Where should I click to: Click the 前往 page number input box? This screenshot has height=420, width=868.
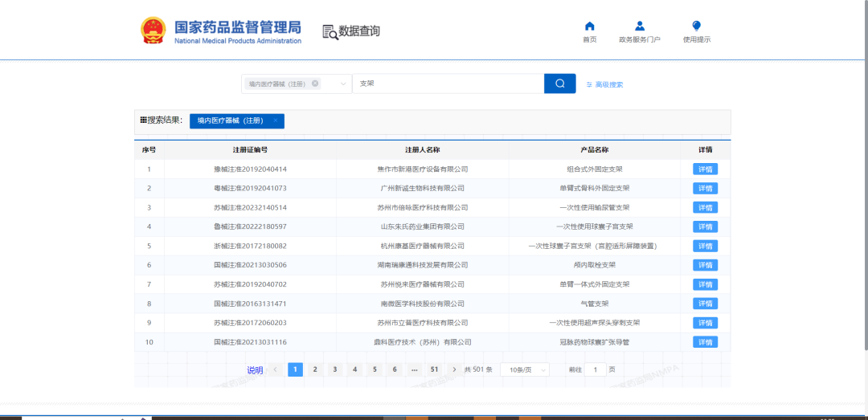click(595, 369)
